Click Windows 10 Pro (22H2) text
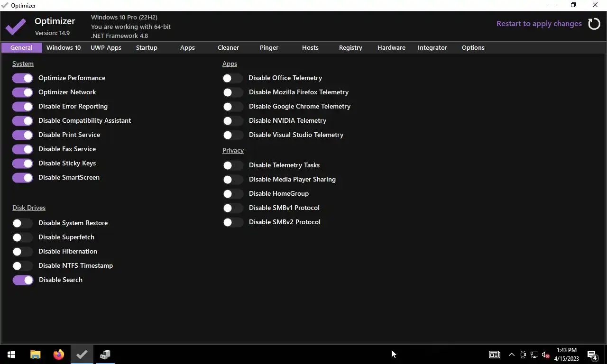Image resolution: width=607 pixels, height=364 pixels. [124, 18]
